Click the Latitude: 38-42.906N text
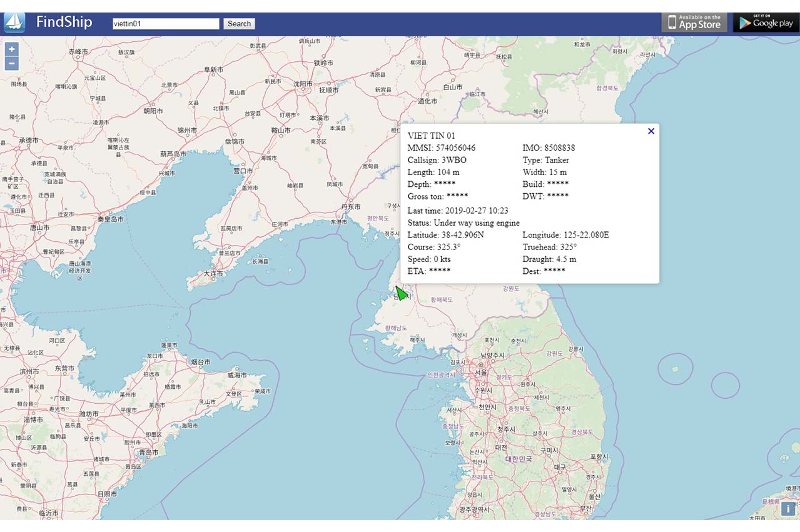Screen dimensions: 800x532 coord(445,235)
